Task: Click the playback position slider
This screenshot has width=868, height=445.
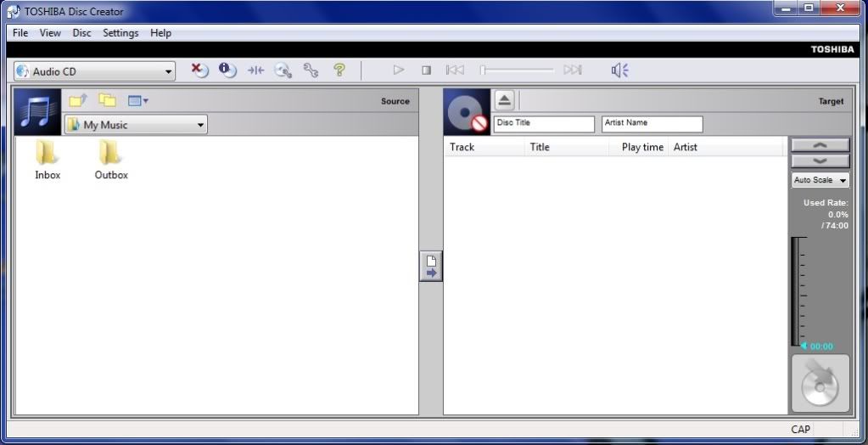Action: pos(517,70)
